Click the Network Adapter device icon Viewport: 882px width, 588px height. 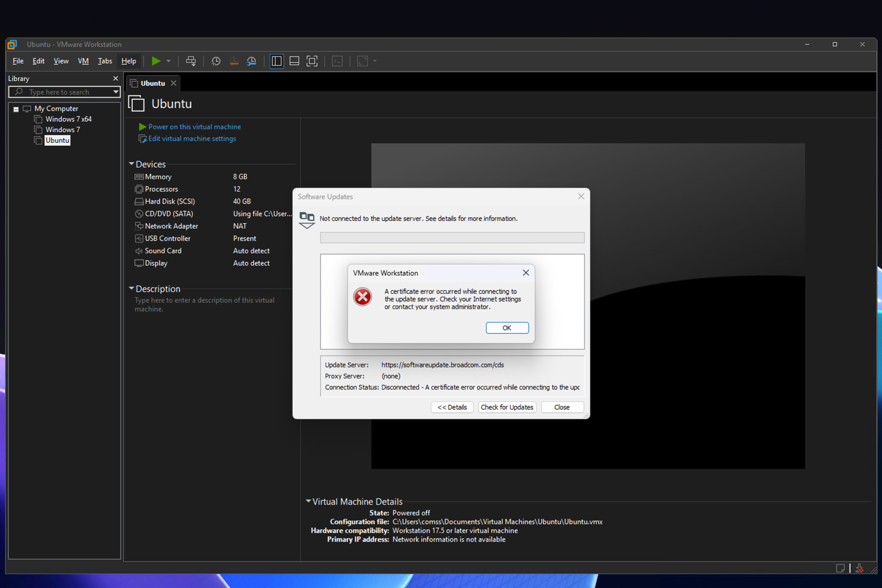(139, 226)
